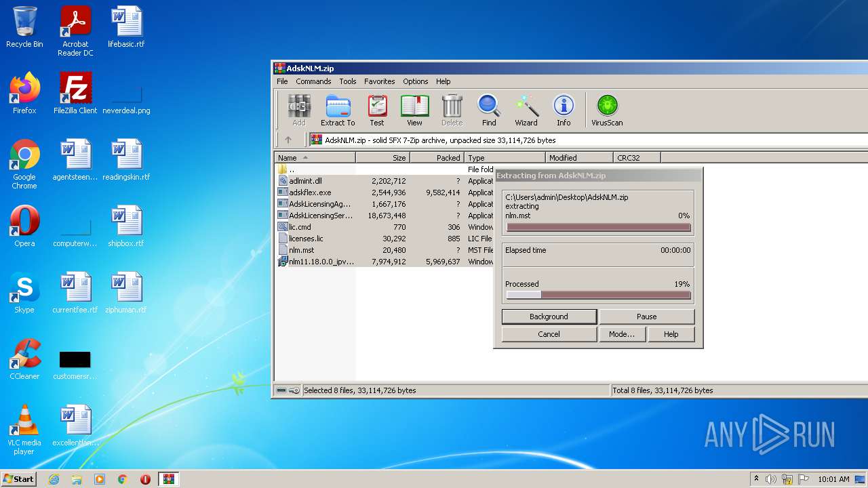Click the archive path address field

(589, 140)
